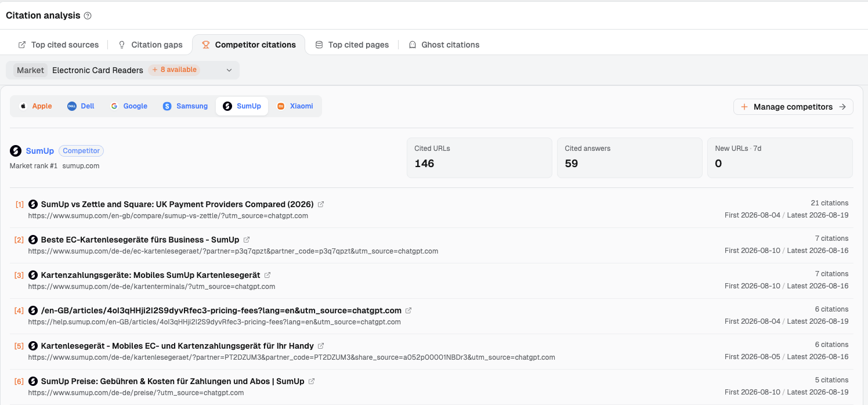Switch to the Citation gaps tab
Image resolution: width=868 pixels, height=405 pixels.
[150, 45]
